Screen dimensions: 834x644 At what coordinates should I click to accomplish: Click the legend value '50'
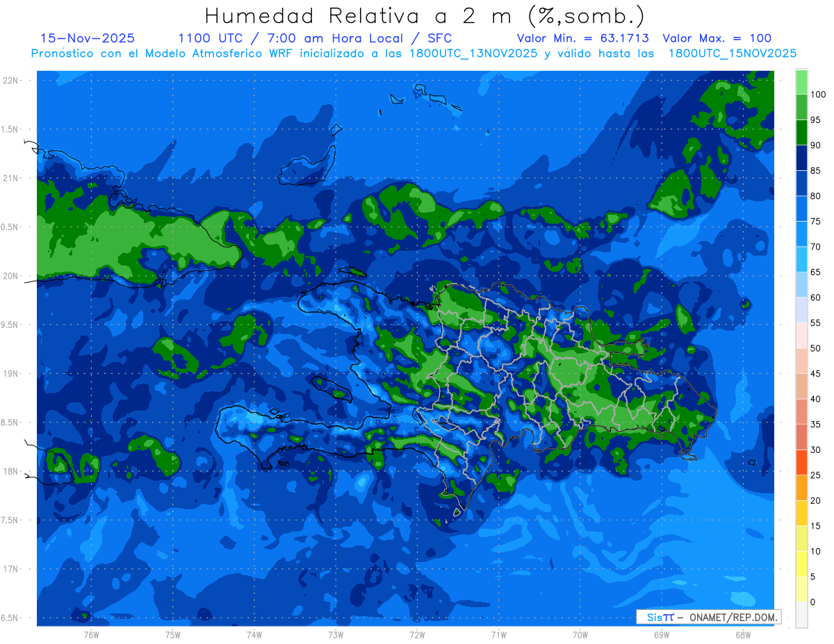pyautogui.click(x=815, y=348)
